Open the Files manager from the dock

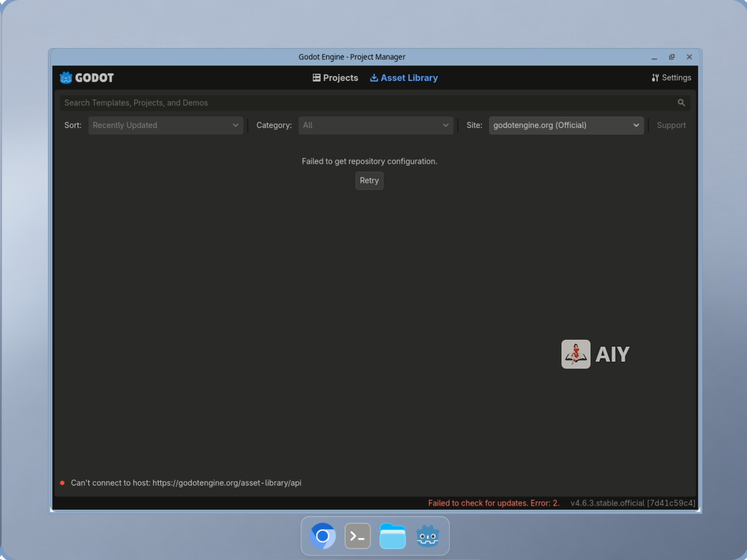392,536
